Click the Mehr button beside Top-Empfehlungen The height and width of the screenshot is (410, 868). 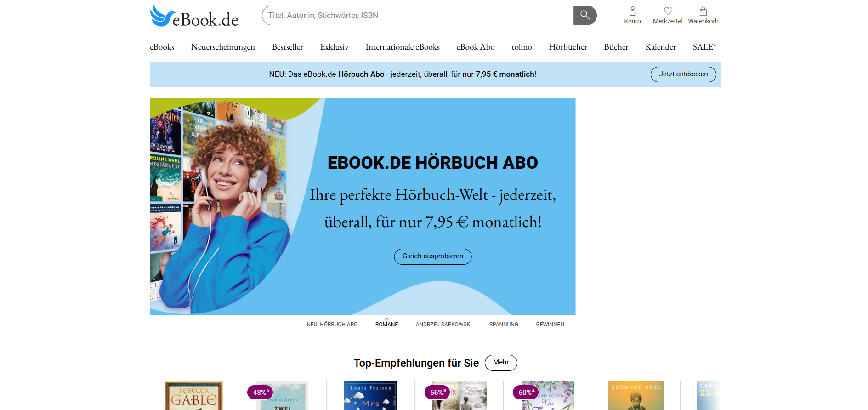click(x=500, y=363)
